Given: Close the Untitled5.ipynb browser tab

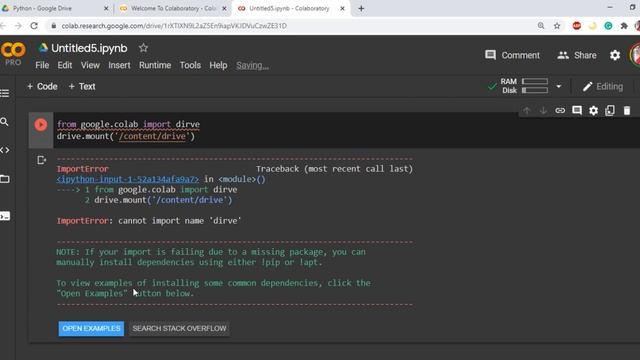Looking at the screenshot, I should 342,8.
